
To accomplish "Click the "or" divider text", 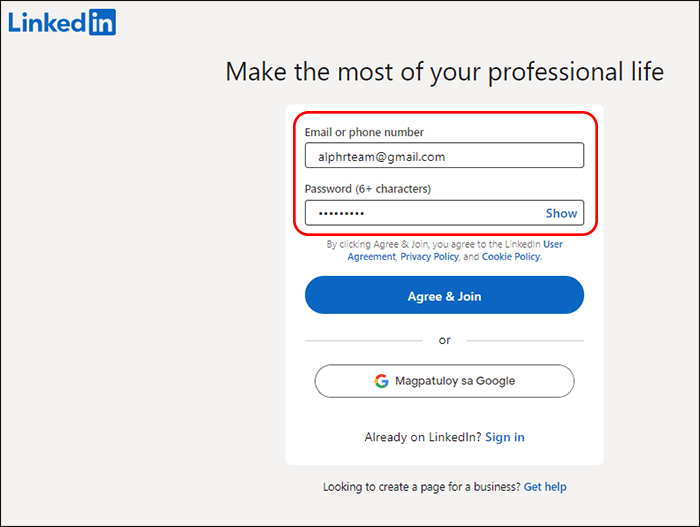I will 445,340.
